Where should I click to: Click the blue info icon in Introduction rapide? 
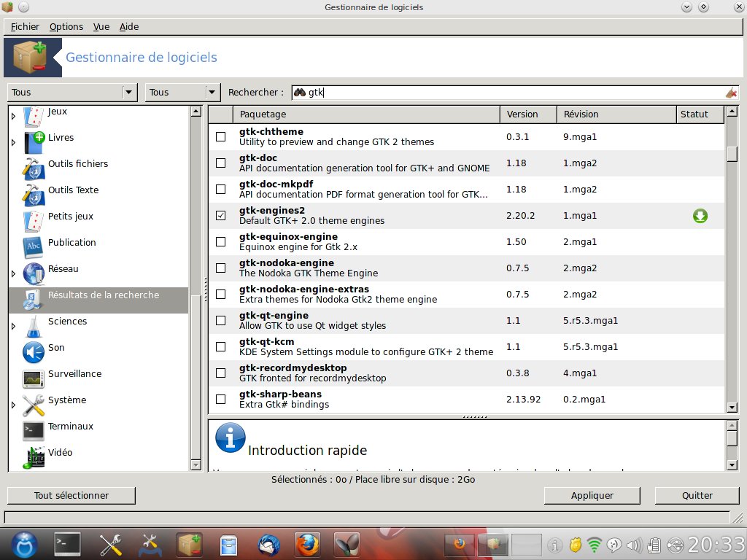click(231, 437)
